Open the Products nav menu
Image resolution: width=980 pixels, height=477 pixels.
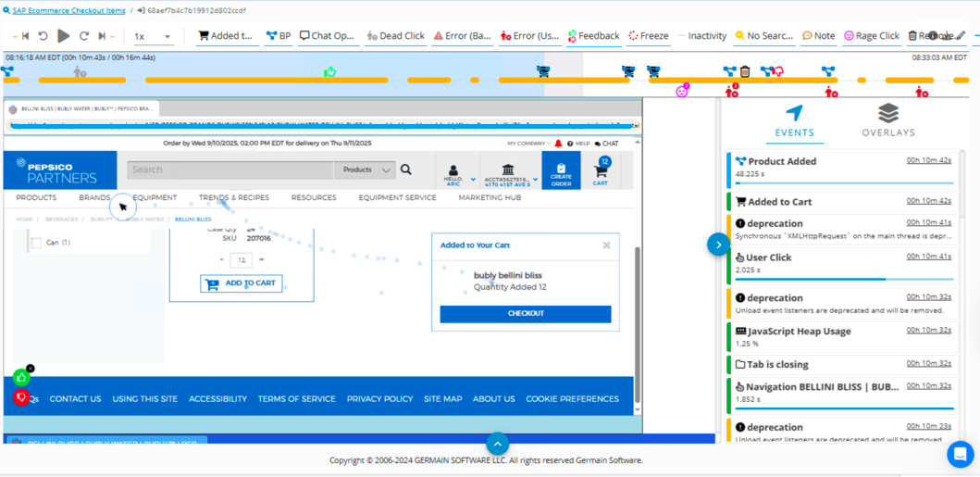(36, 197)
